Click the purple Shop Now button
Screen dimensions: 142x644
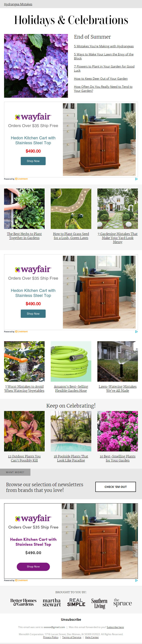pyautogui.click(x=33, y=567)
